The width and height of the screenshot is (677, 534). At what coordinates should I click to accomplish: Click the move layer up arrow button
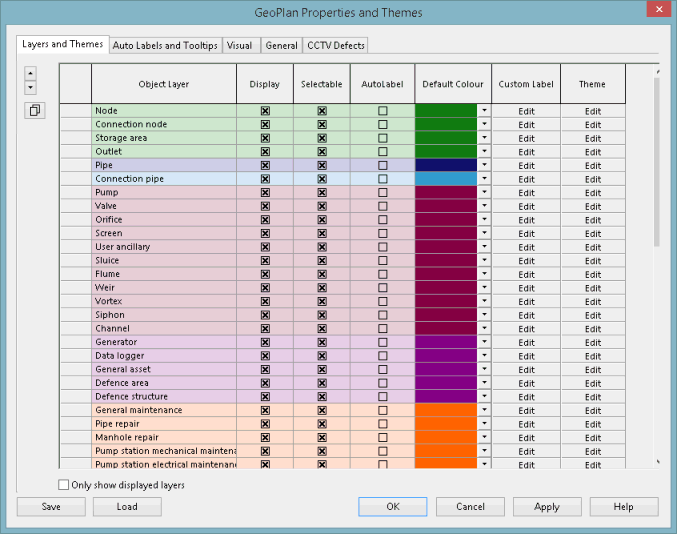pos(30,73)
